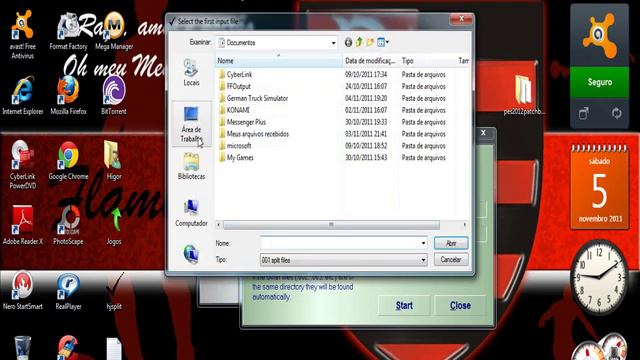Open BitTorrent desktop shortcut
The width and height of the screenshot is (640, 360).
[114, 96]
